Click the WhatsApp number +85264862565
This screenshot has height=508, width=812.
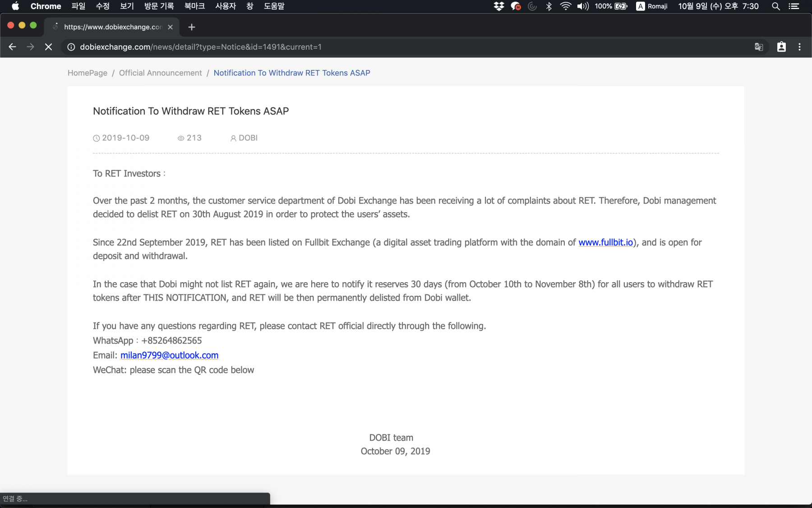[171, 341]
